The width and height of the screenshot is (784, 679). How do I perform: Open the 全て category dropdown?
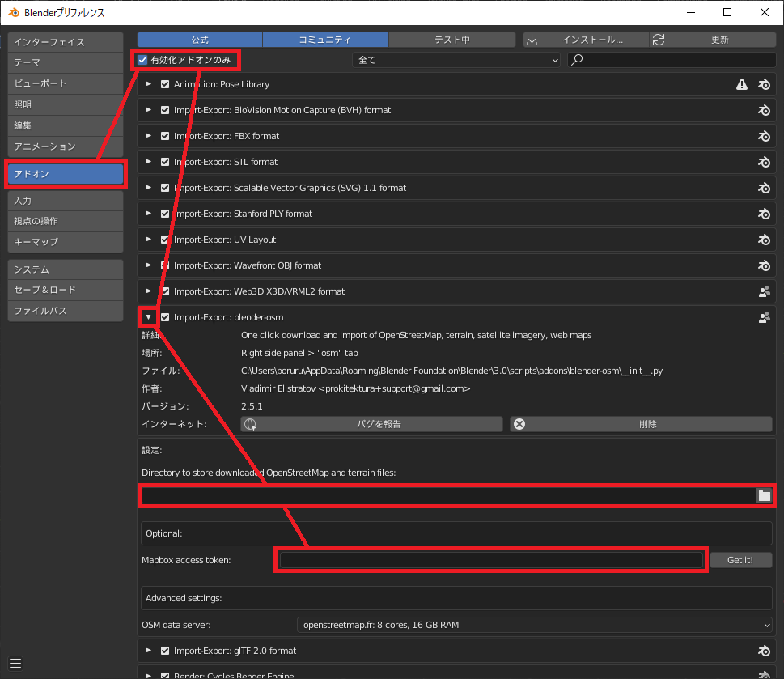click(457, 60)
